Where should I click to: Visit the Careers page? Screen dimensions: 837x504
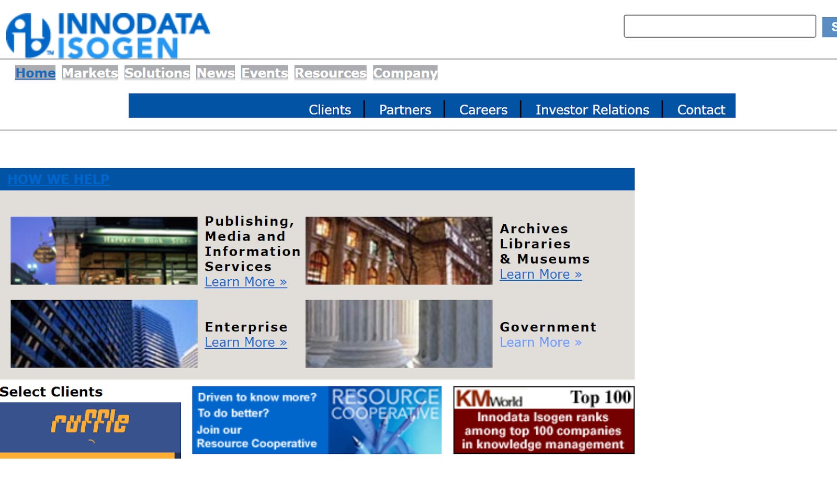[x=483, y=110]
